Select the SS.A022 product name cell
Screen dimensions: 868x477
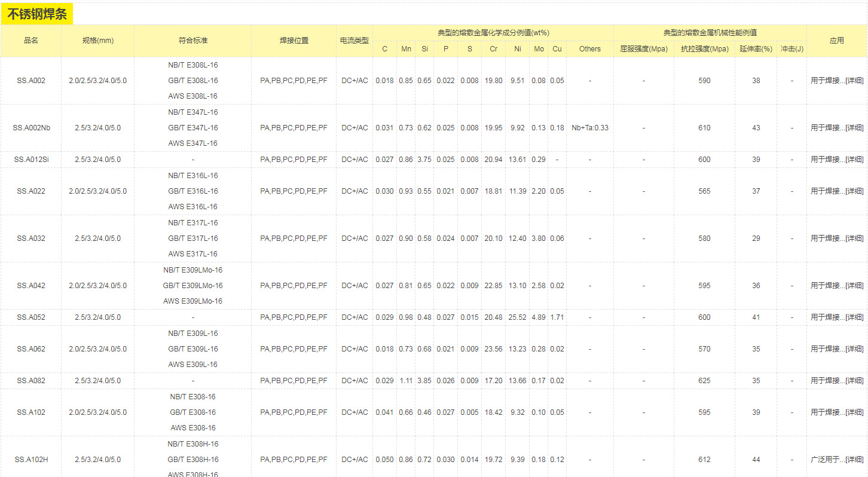click(x=31, y=191)
